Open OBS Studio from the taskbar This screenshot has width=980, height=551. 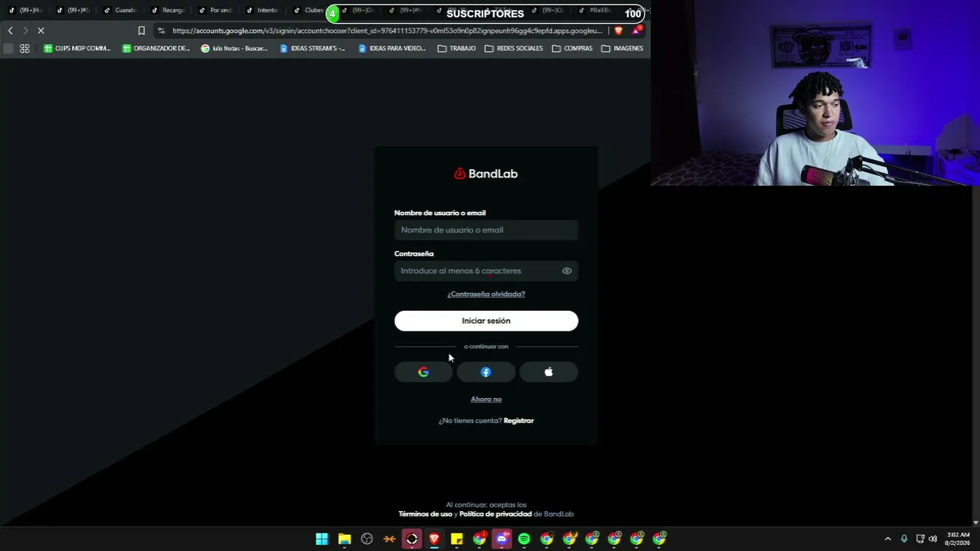(367, 539)
